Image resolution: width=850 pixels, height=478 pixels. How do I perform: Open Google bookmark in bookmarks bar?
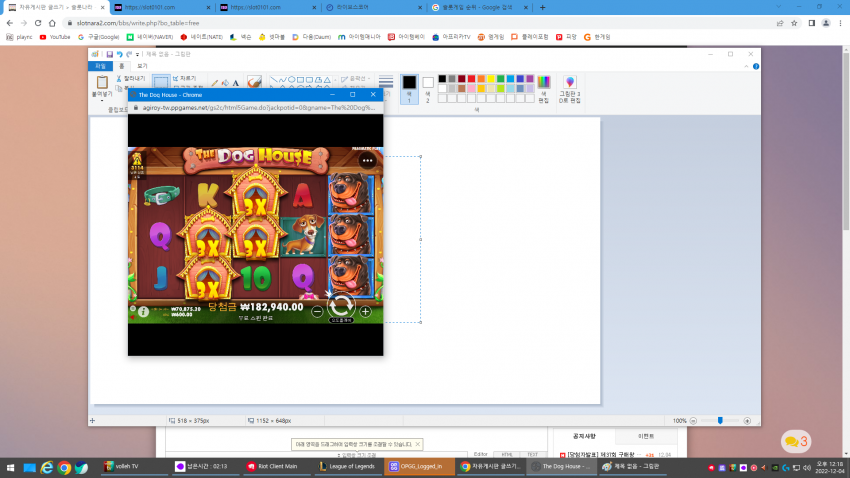(x=98, y=37)
